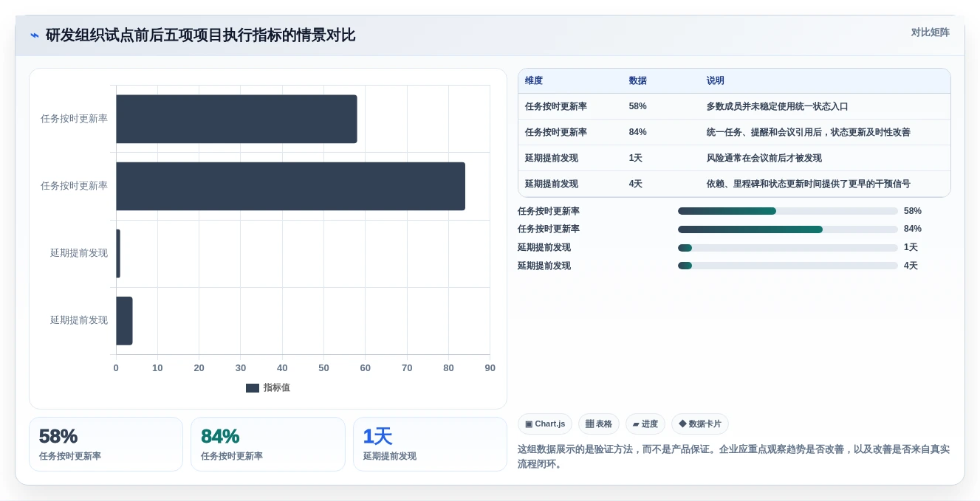The height and width of the screenshot is (501, 980).
Task: Click the bar icon in the 进度 chip
Action: [636, 424]
